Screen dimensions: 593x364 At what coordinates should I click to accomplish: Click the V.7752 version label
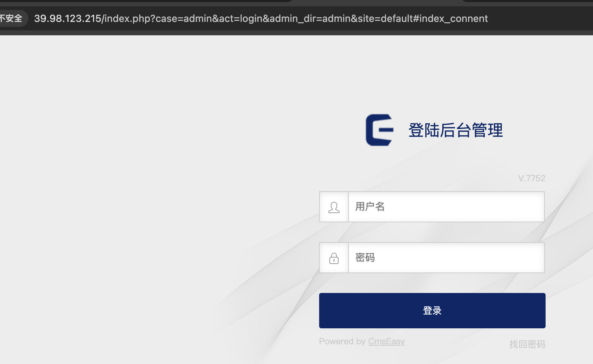[x=532, y=178]
